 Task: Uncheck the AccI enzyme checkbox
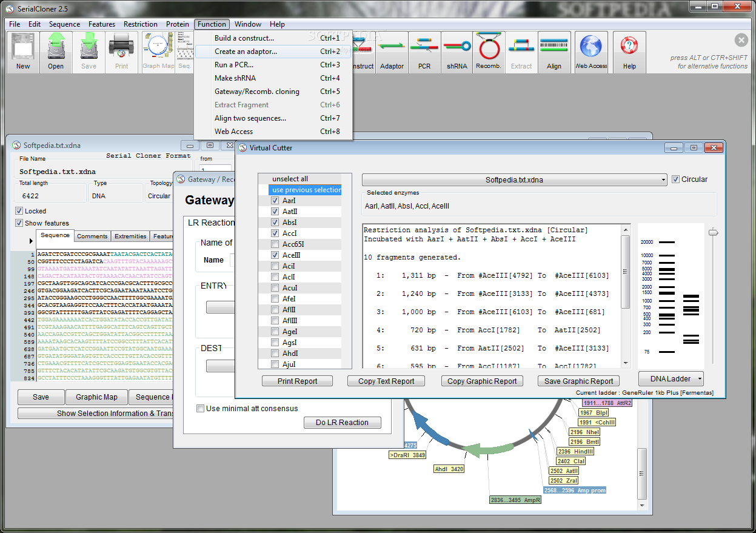point(275,233)
